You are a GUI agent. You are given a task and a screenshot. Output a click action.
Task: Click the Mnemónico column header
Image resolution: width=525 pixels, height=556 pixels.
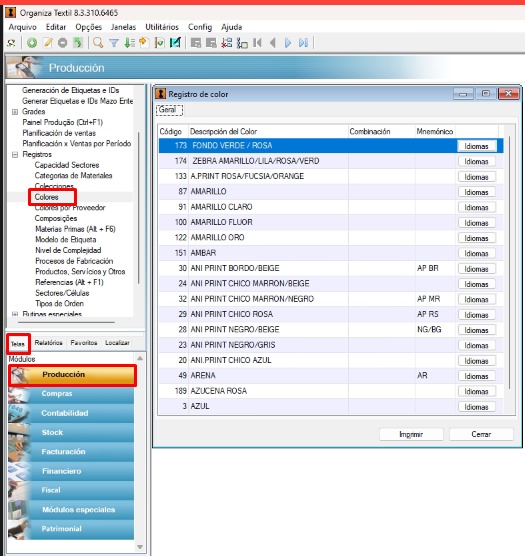(435, 132)
